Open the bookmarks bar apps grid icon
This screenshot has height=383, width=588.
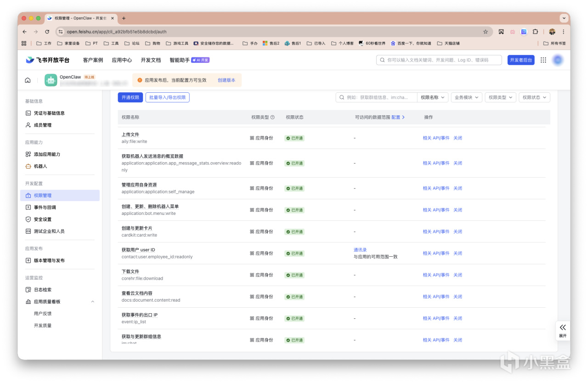24,43
